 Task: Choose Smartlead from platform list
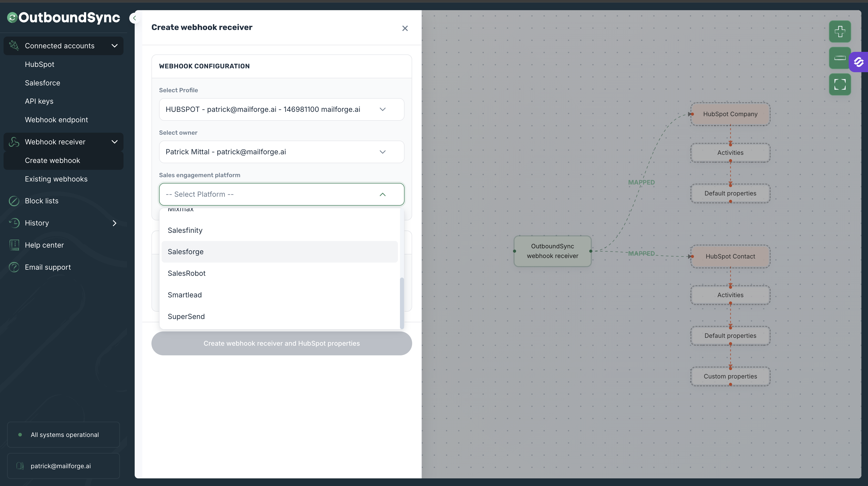185,295
